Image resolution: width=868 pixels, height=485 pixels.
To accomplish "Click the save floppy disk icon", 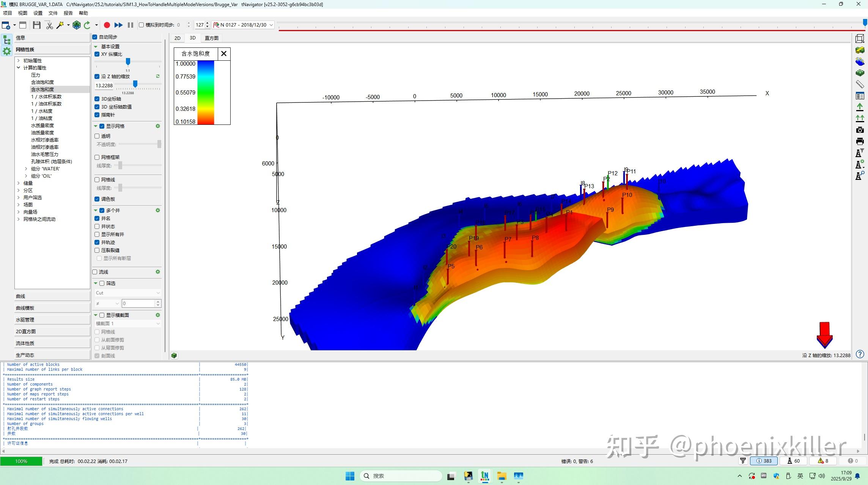I will click(37, 25).
